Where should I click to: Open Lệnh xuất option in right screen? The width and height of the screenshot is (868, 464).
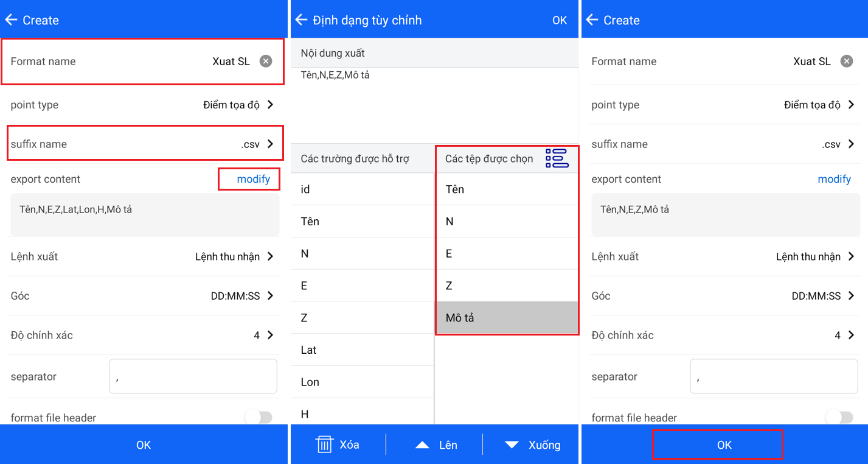click(x=724, y=256)
